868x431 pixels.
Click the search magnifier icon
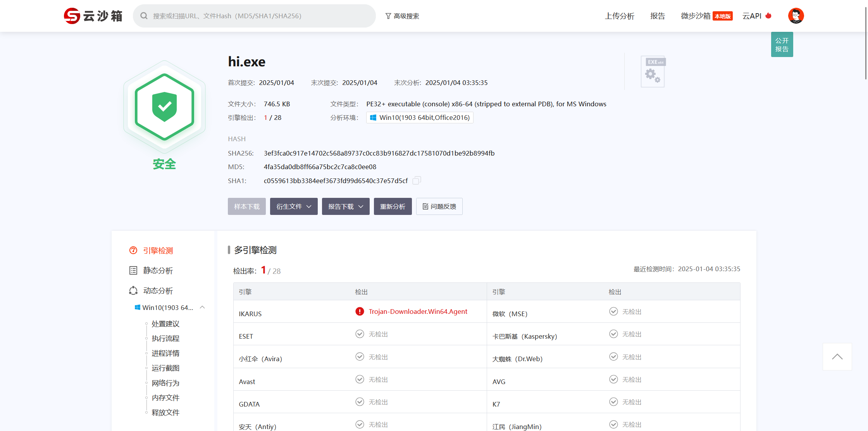tap(144, 16)
